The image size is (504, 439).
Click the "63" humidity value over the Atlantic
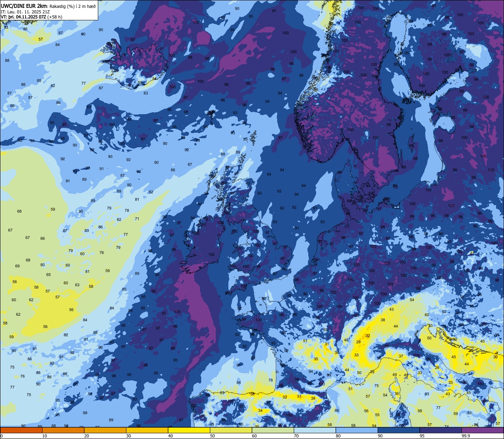77,285
